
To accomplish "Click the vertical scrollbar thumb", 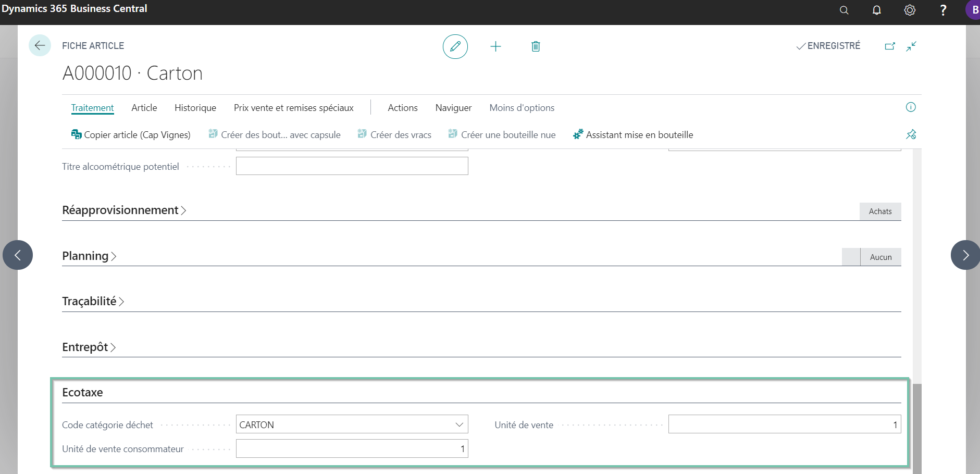I will coord(917,429).
